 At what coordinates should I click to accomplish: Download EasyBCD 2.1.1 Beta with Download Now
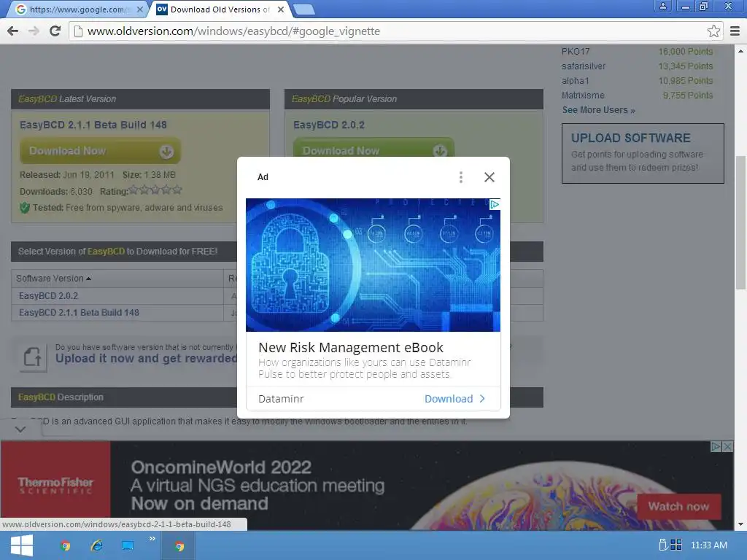[100, 151]
